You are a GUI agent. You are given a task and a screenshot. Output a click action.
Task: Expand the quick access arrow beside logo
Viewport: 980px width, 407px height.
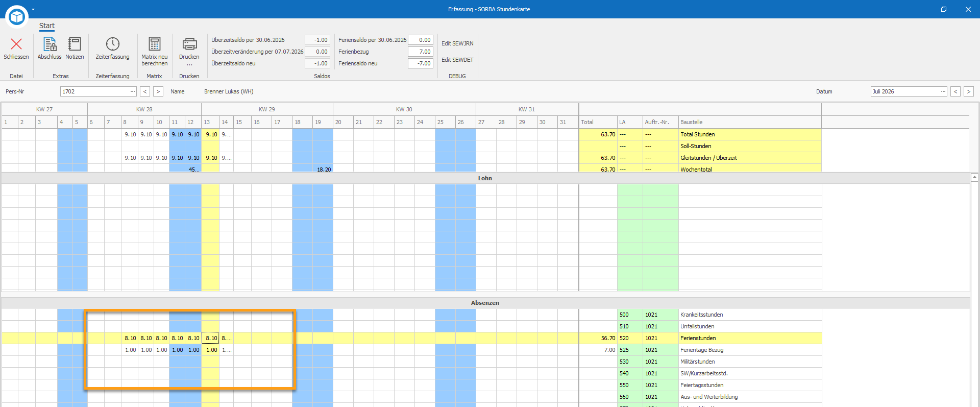tap(33, 9)
